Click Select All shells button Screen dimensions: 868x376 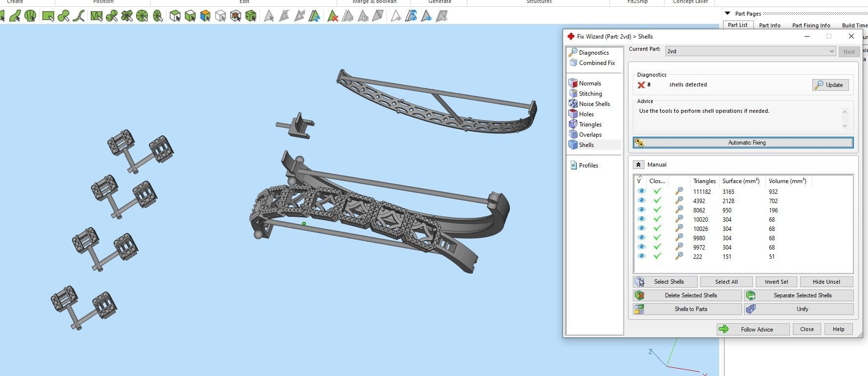point(726,282)
